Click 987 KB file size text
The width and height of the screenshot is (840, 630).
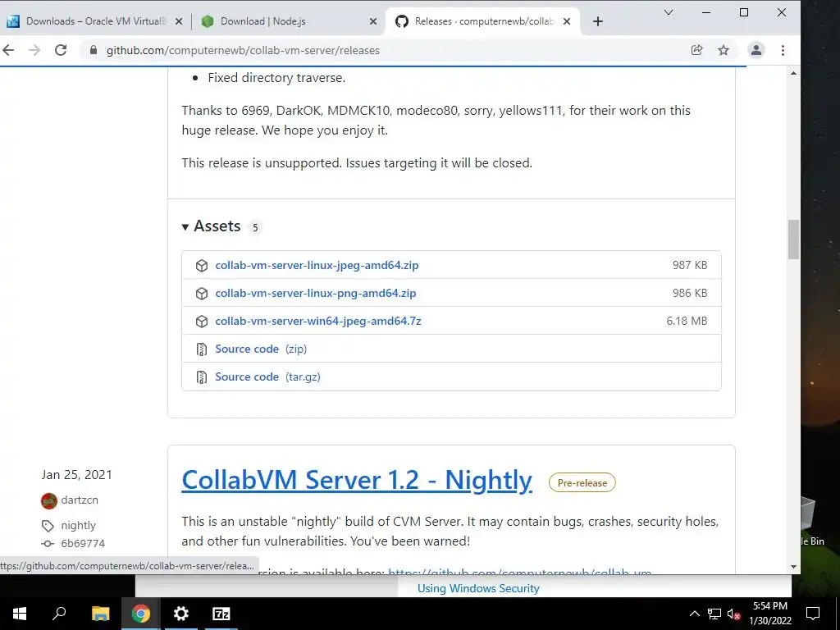point(689,265)
